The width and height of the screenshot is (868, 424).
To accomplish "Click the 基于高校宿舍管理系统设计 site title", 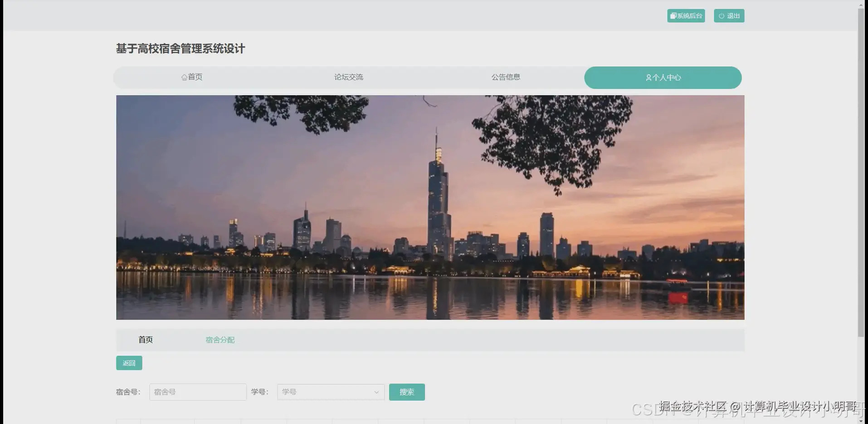I will click(x=180, y=49).
